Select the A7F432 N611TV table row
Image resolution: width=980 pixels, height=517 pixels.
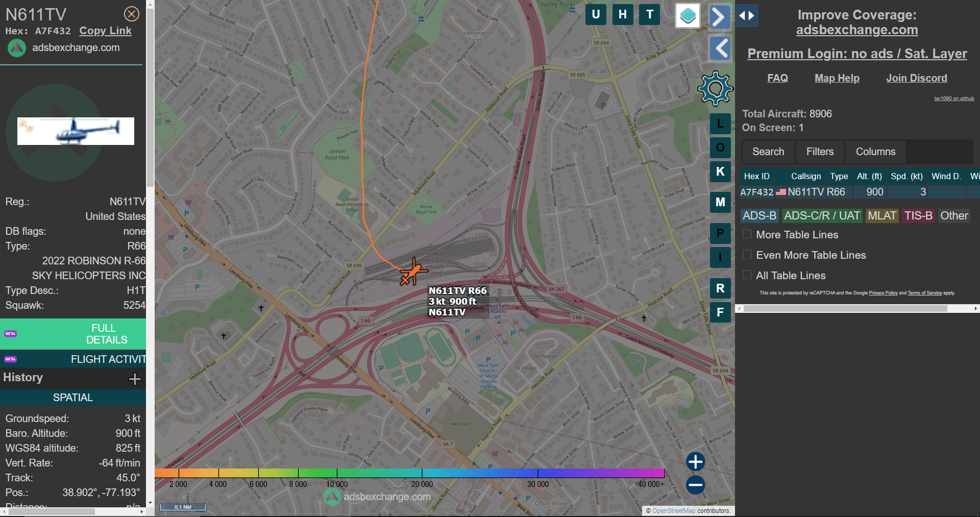860,192
